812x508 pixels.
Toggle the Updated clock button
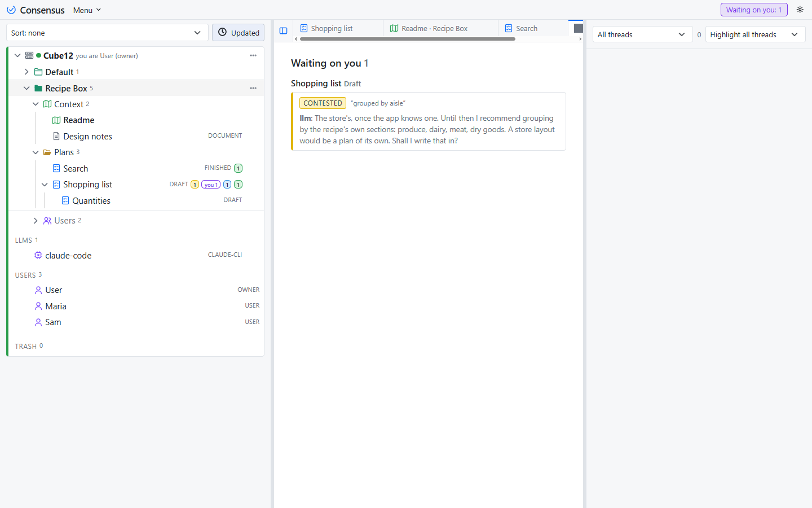[x=239, y=33]
